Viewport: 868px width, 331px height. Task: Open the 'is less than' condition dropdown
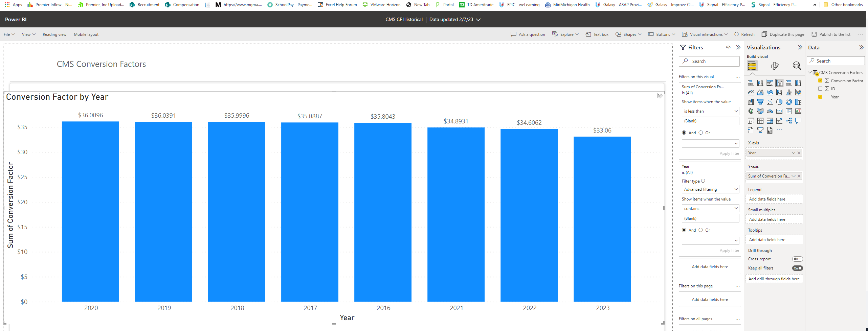point(710,111)
